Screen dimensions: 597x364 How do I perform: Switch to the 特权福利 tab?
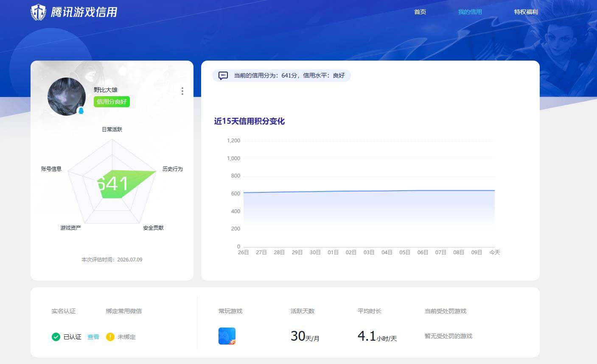[526, 12]
